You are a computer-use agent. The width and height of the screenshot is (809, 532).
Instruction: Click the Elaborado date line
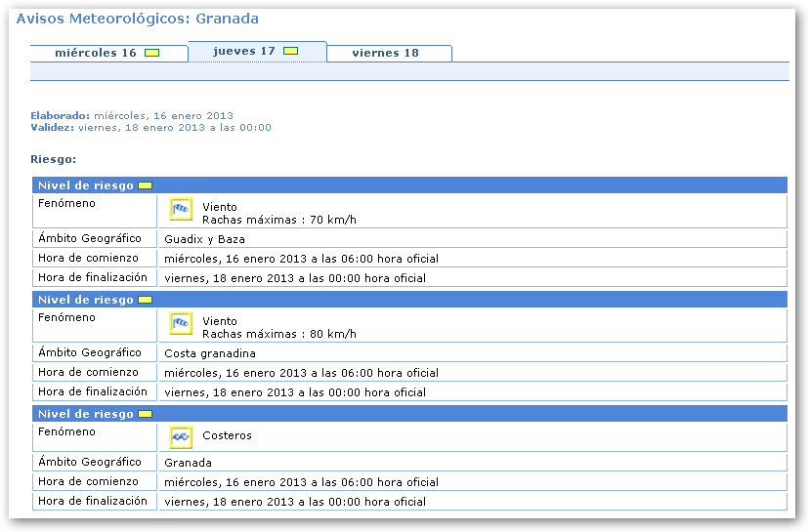(x=132, y=115)
